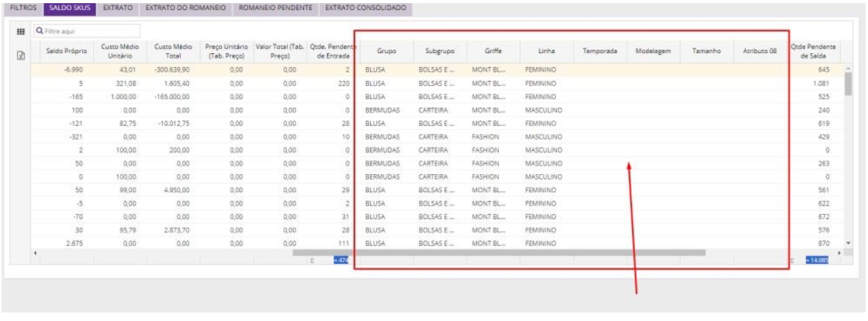Image resolution: width=868 pixels, height=321 pixels.
Task: Click the highlighted total 14.085 in footer
Action: click(x=817, y=259)
